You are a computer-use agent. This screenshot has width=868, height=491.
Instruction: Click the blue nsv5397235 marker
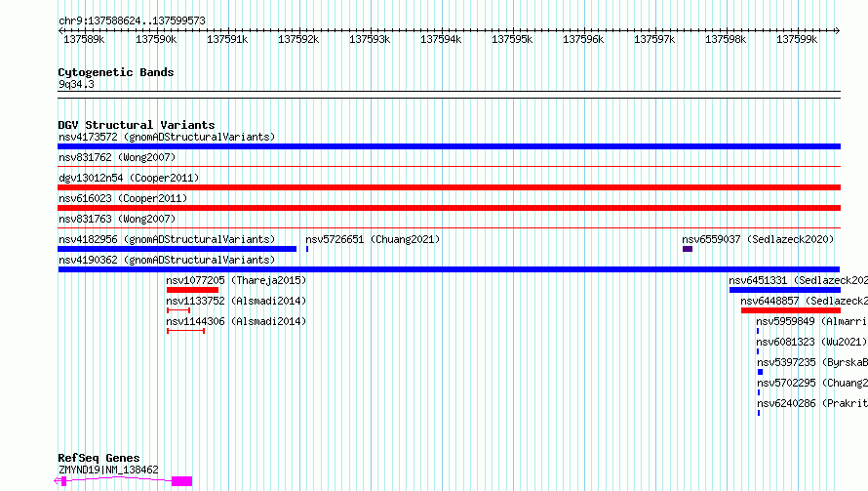pyautogui.click(x=760, y=372)
